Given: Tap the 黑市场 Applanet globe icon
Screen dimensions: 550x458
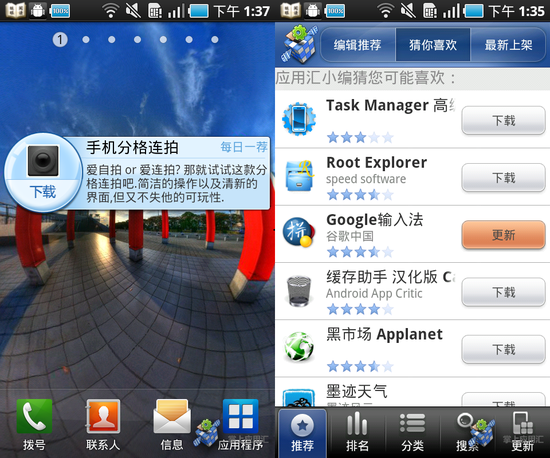Looking at the screenshot, I should click(299, 346).
